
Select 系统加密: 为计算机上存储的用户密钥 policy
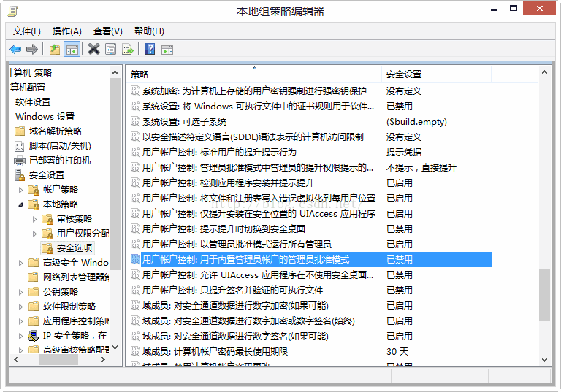tap(254, 91)
